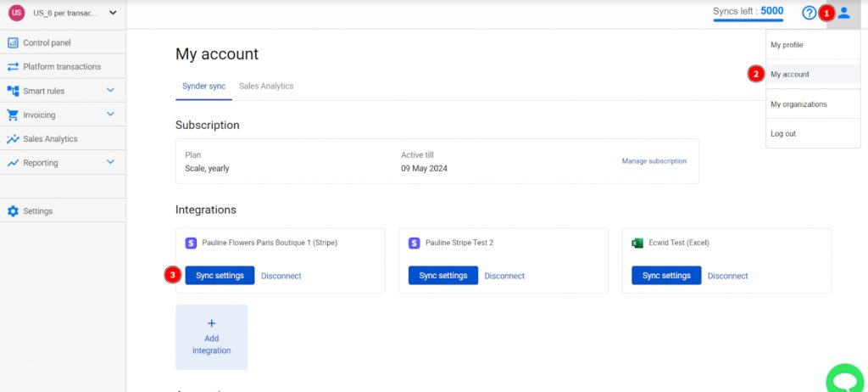The image size is (868, 392).
Task: Expand the Invoicing submenu chevron
Action: (x=111, y=115)
